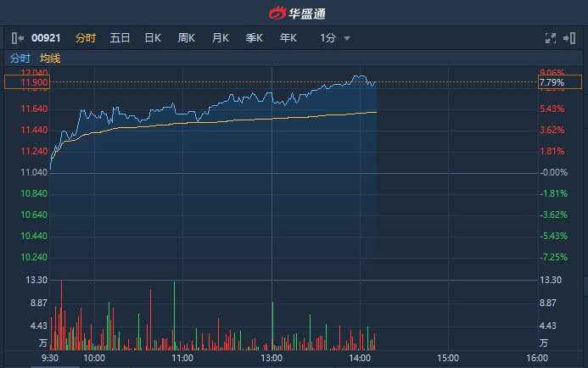Screen dimensions: 588x368
Task: Switch to the 分时 intraday tab
Action: [86, 38]
